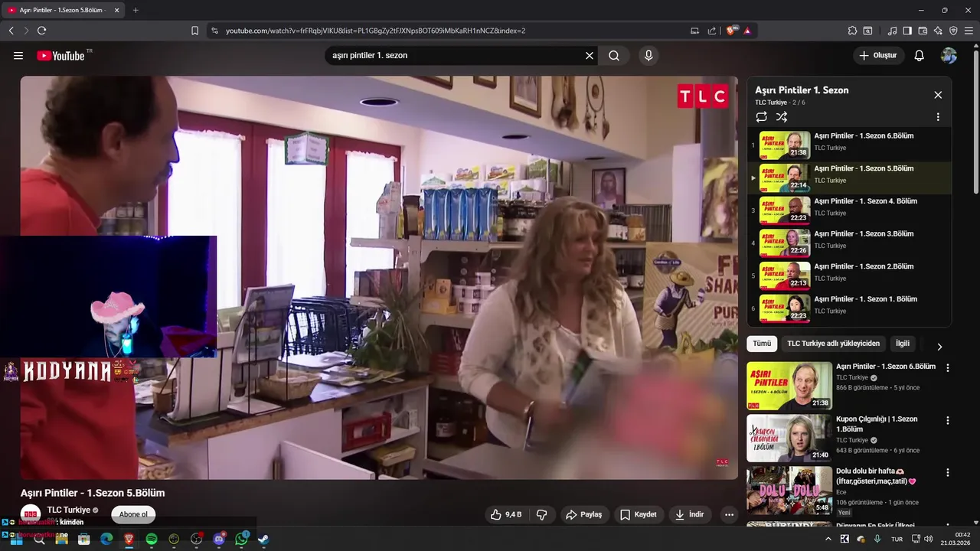Open the TLC Turkiye channel name below video
Screen dimensions: 980x551
pos(69,510)
